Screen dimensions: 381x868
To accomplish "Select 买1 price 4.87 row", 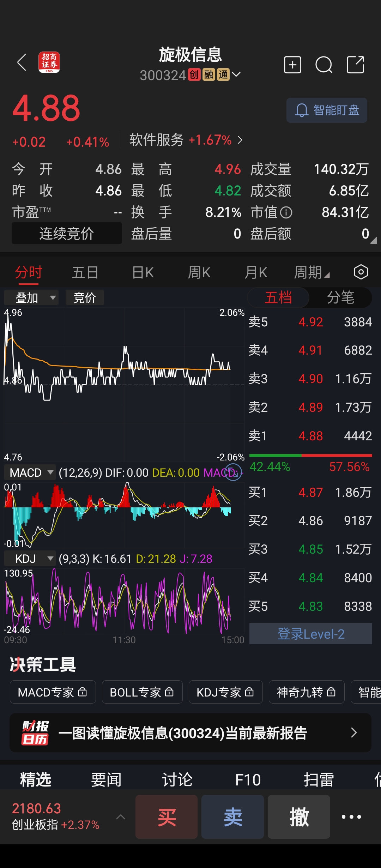I will 310,492.
